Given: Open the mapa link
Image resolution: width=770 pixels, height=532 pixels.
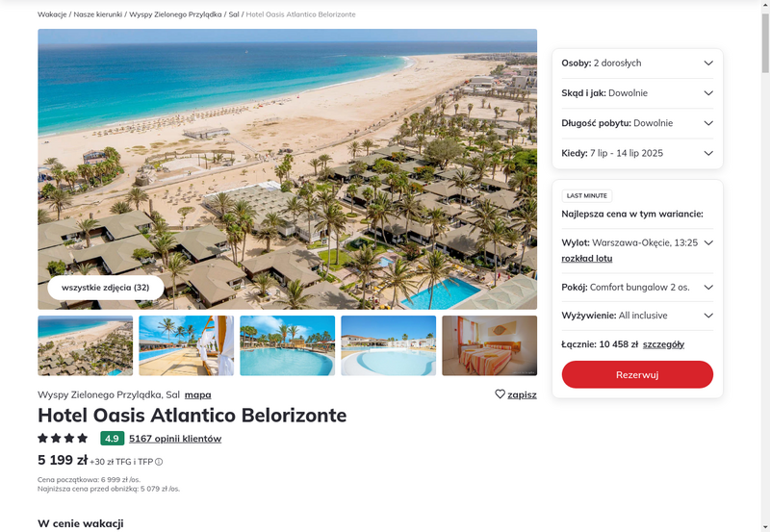Looking at the screenshot, I should (x=198, y=394).
